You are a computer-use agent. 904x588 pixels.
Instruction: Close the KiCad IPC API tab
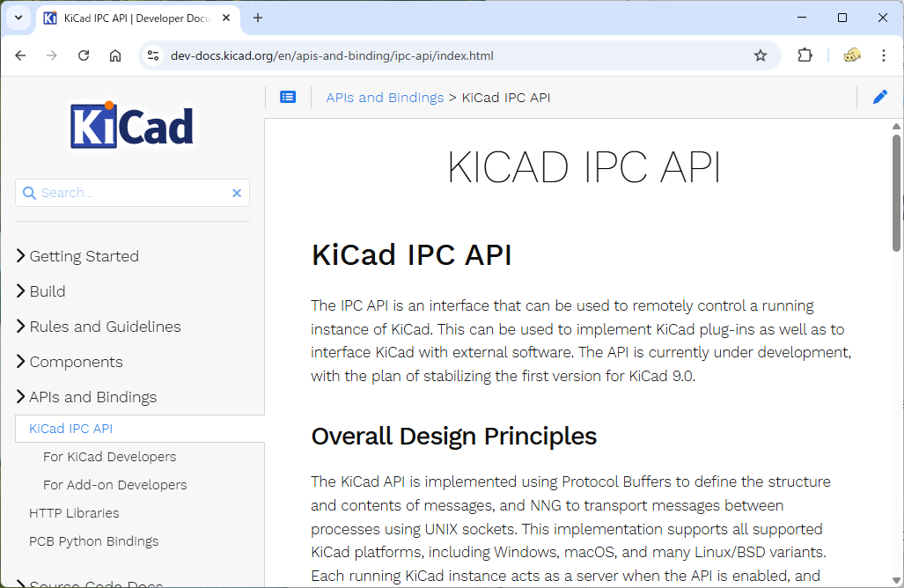(x=226, y=18)
